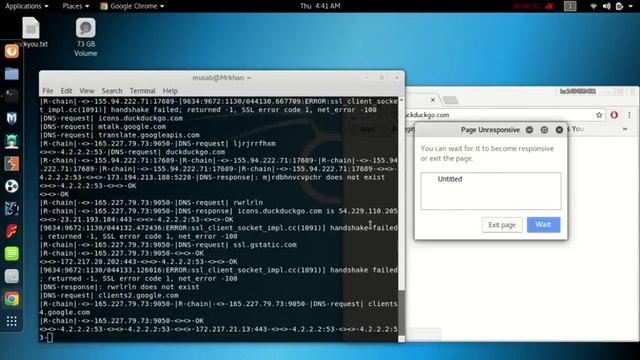This screenshot has height=360, width=640.
Task: Launch the round white-dotted icon in dock
Action: tap(11, 186)
